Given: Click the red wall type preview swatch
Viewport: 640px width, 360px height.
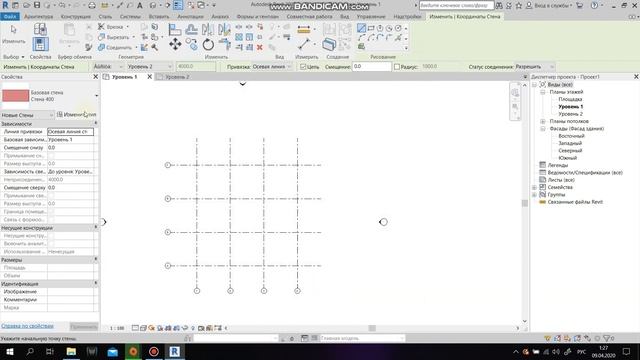Looking at the screenshot, I should (x=16, y=96).
